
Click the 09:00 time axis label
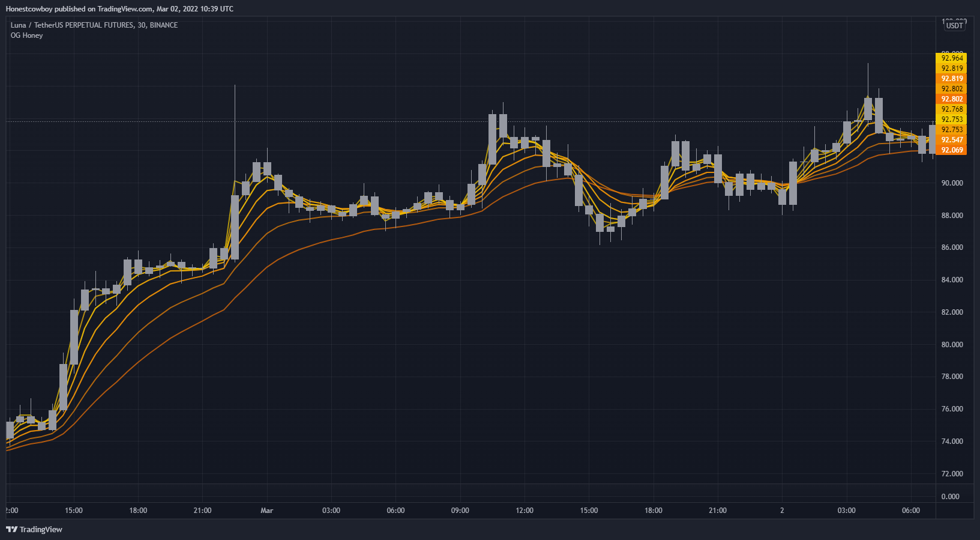pos(460,511)
